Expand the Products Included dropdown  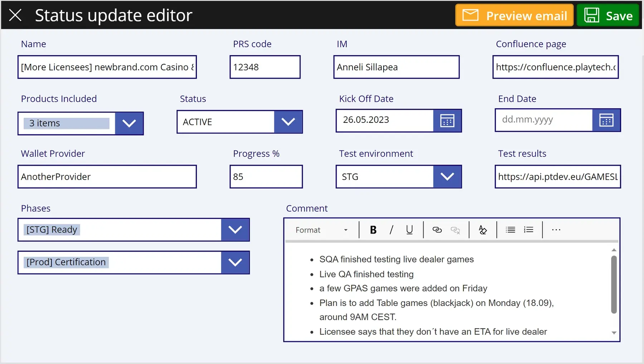129,123
